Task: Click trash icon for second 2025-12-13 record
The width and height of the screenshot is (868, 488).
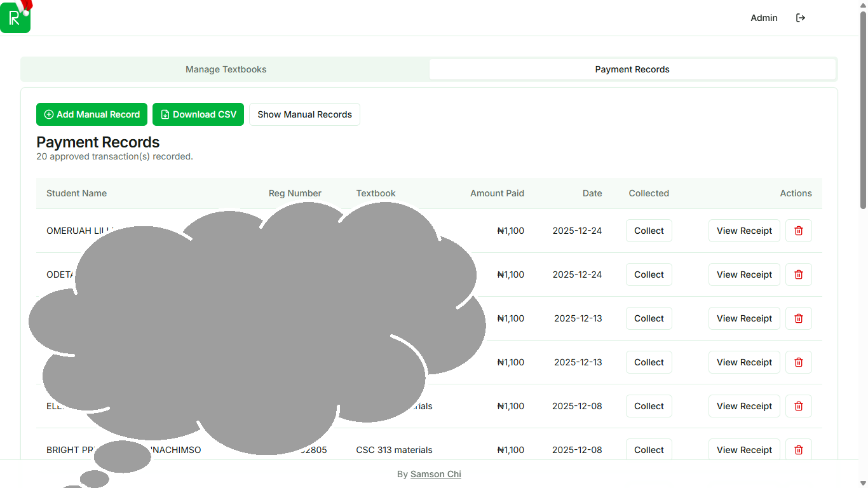Action: tap(799, 362)
